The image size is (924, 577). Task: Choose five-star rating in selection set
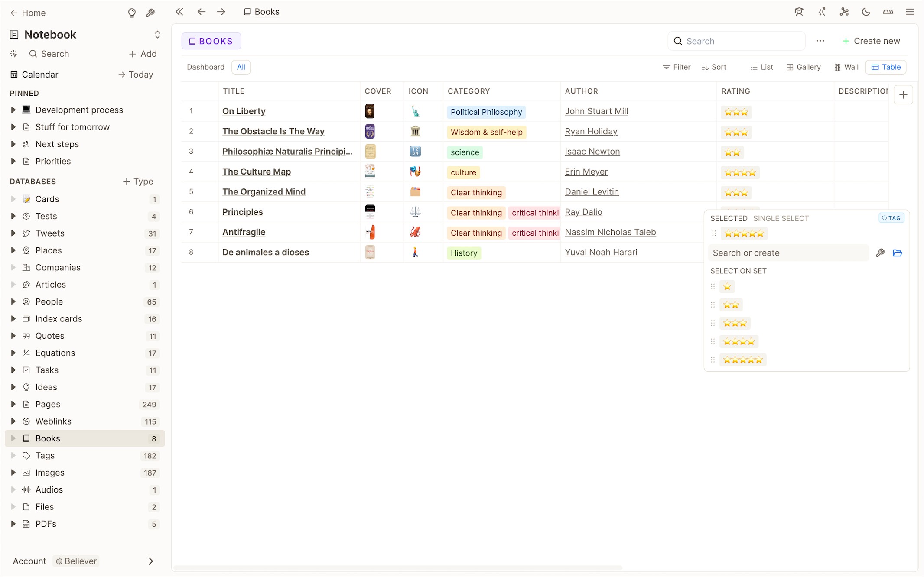(x=743, y=360)
